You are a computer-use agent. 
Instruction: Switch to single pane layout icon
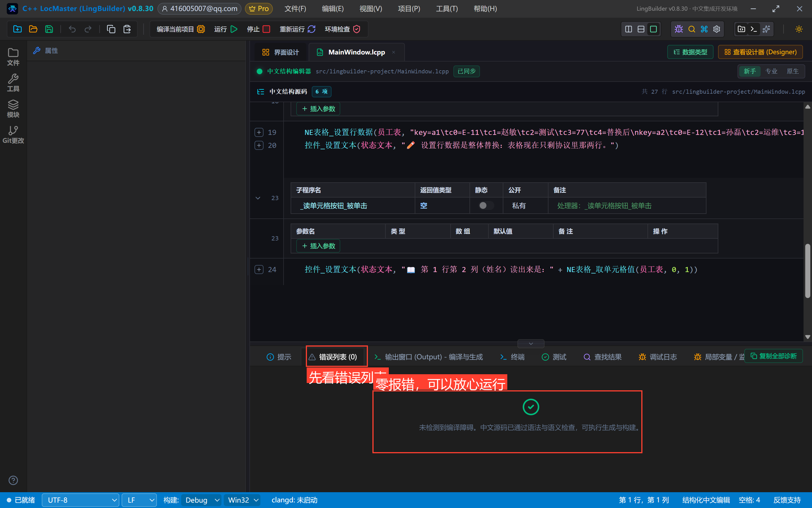pyautogui.click(x=653, y=29)
